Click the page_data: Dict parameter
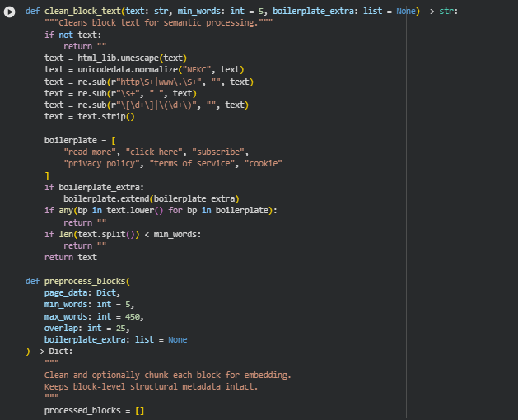This screenshot has height=420, width=518. [x=82, y=292]
